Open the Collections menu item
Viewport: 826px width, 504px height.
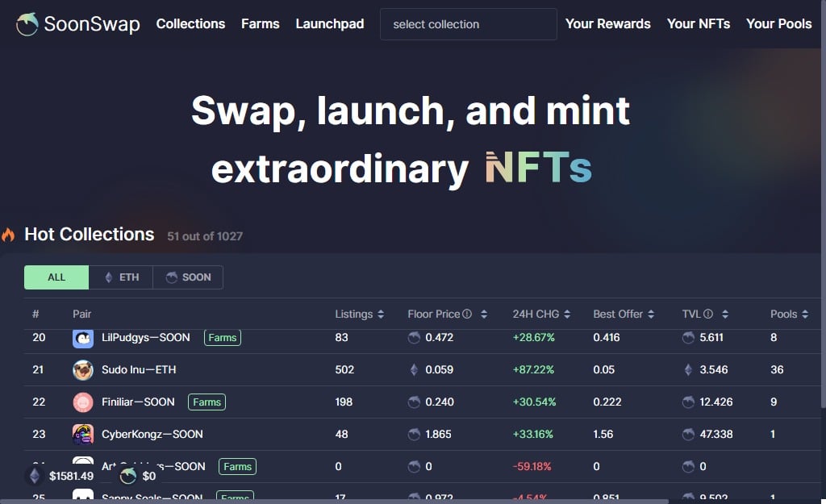tap(190, 23)
